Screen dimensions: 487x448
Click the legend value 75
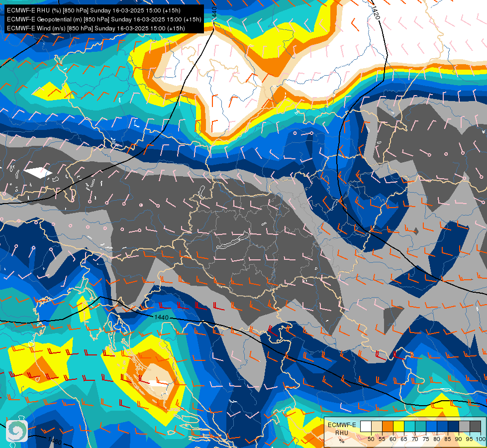pos(426,439)
